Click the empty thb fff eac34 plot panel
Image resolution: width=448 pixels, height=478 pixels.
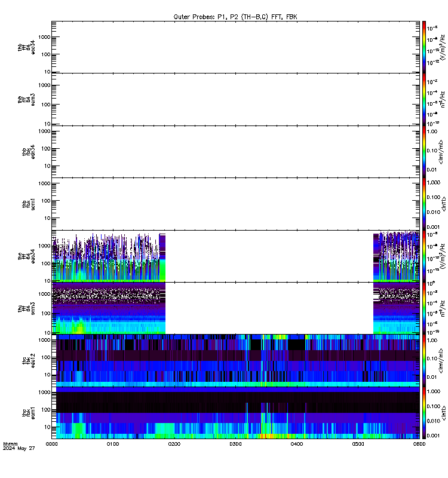[235, 47]
